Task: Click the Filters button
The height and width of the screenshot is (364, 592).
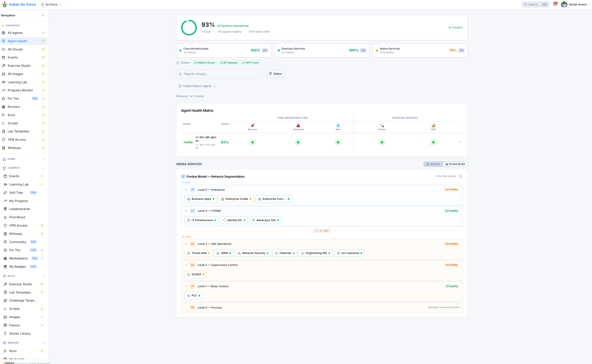Action: tap(275, 74)
